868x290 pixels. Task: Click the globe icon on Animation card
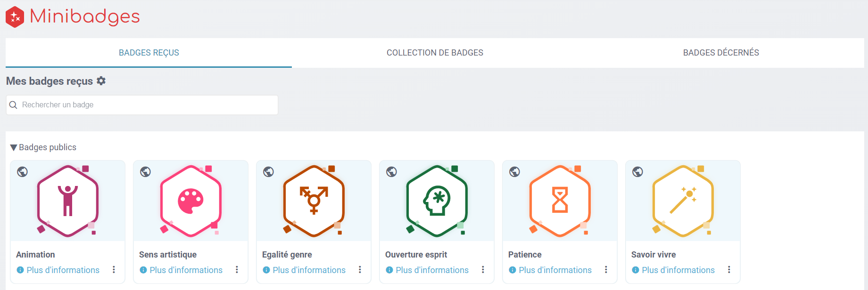pos(23,172)
